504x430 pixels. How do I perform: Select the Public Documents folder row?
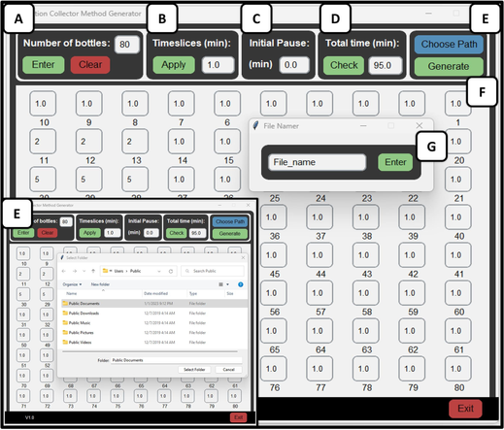coord(154,304)
